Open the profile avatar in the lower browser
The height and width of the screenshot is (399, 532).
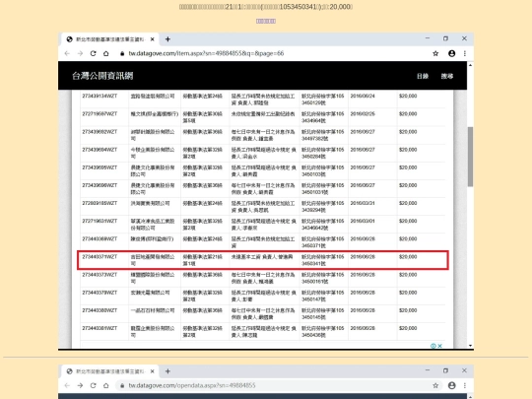[451, 385]
